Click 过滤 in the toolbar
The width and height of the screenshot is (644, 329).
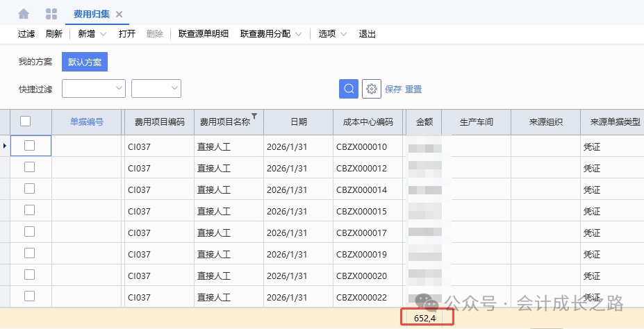pos(26,34)
